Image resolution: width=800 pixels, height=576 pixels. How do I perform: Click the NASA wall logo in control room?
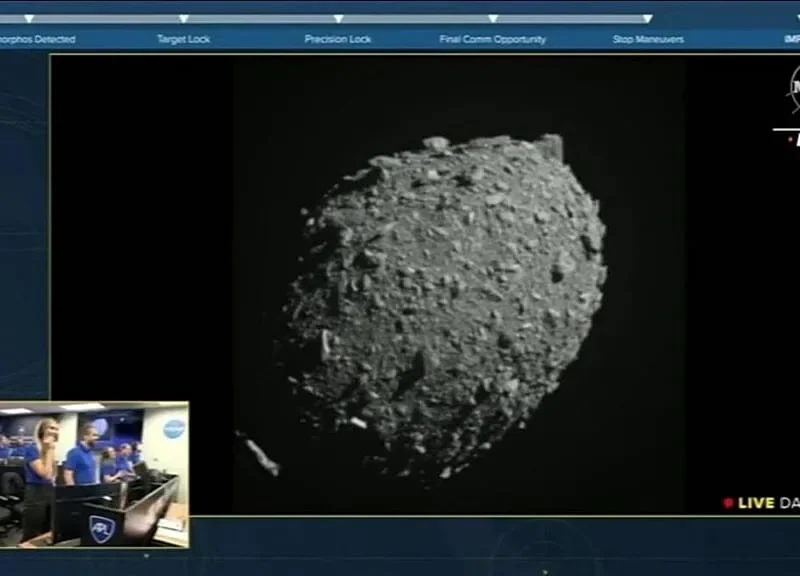tap(174, 429)
